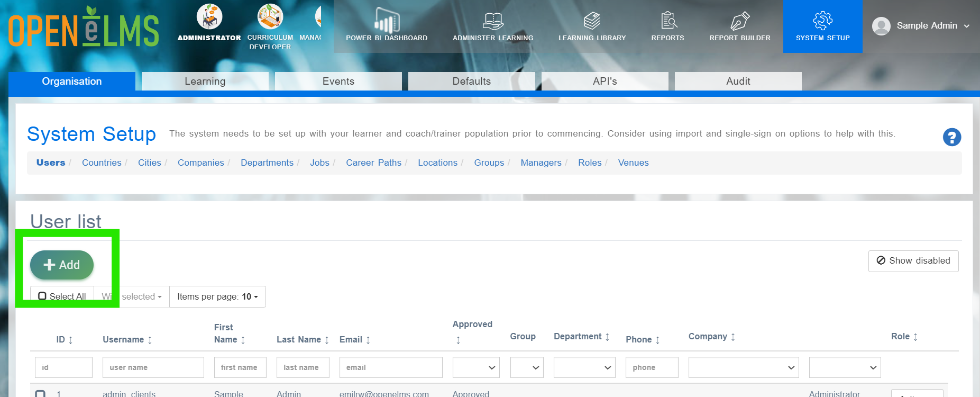Click the blue help question mark icon

(952, 138)
